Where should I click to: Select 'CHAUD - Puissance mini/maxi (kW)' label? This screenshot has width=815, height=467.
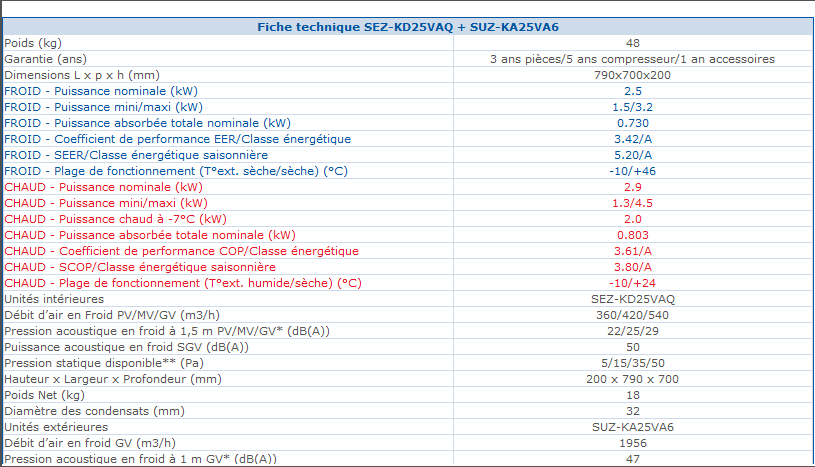click(106, 203)
